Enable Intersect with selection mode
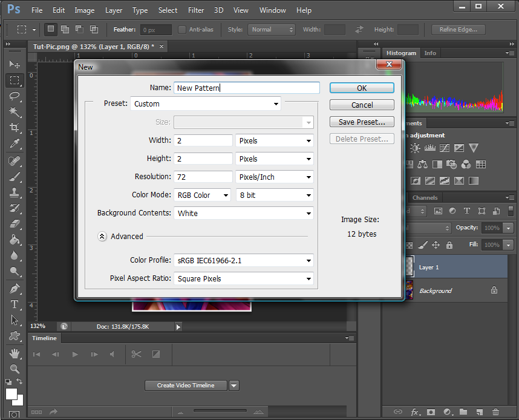Image resolution: width=519 pixels, height=420 pixels. [94, 29]
